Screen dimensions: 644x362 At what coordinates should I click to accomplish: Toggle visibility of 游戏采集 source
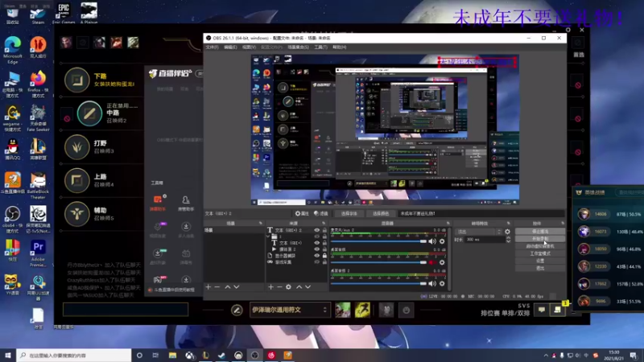point(316,262)
